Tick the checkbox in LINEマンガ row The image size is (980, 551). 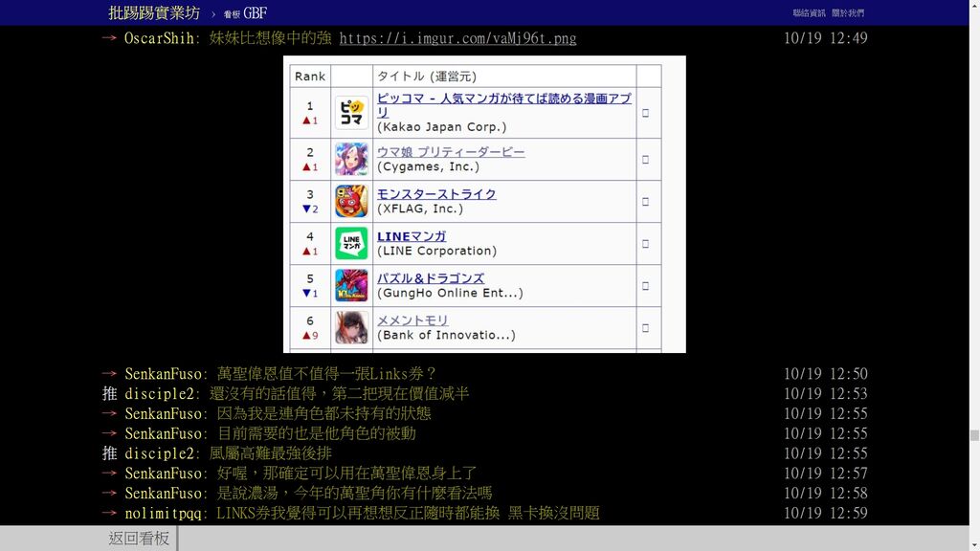[x=646, y=244]
